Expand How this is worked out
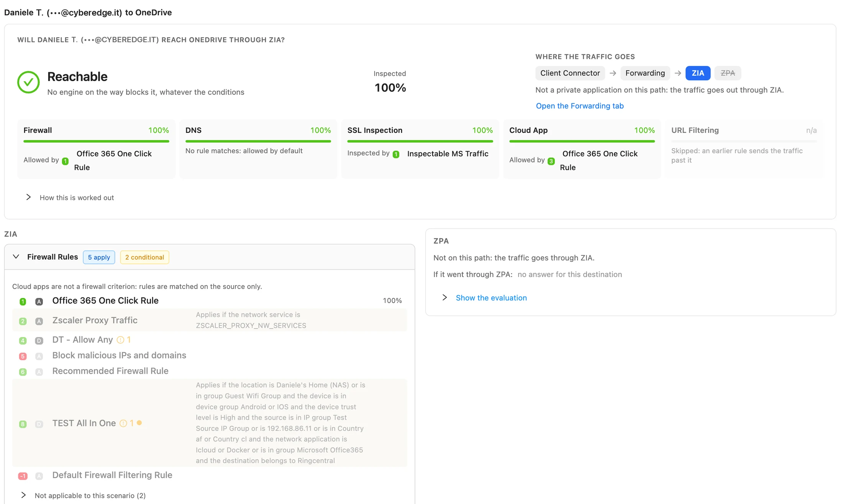Screen dimensions: 843x504 click(69, 198)
